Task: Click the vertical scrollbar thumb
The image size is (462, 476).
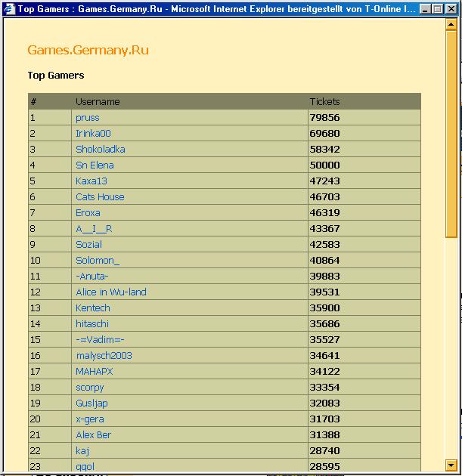Action: click(x=451, y=134)
